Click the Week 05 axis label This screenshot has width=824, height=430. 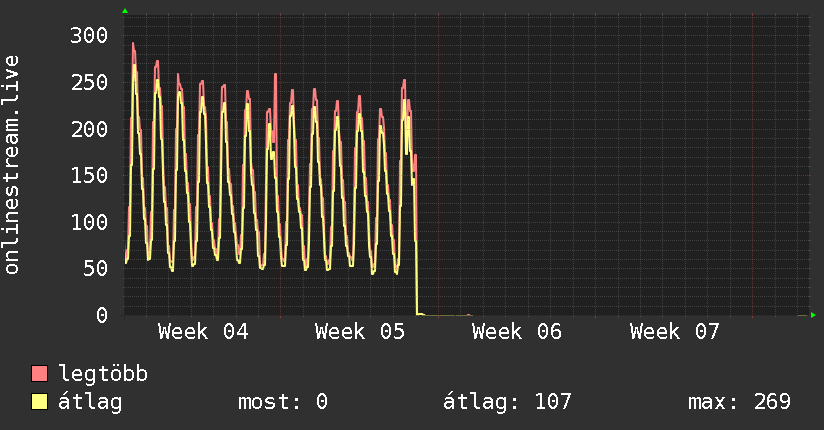pyautogui.click(x=360, y=332)
